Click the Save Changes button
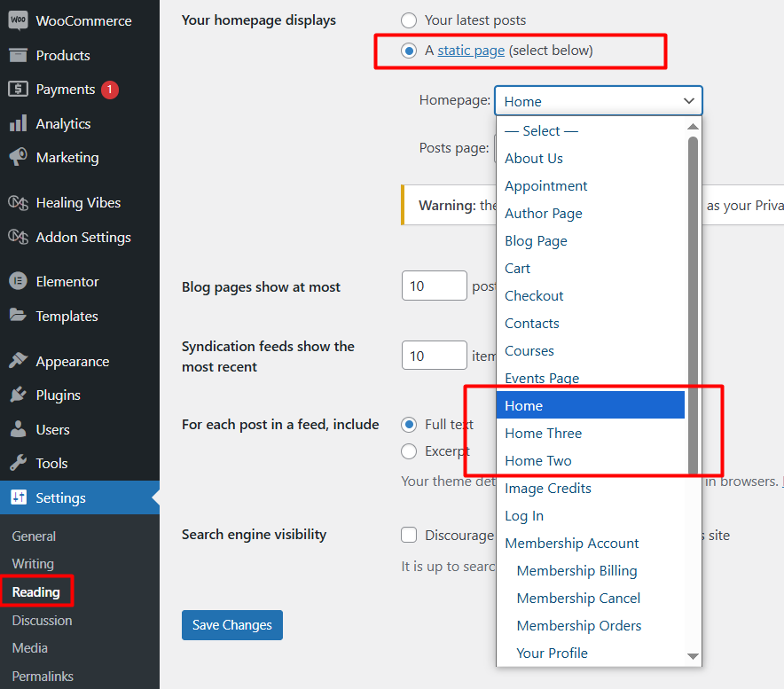The image size is (784, 689). click(232, 625)
